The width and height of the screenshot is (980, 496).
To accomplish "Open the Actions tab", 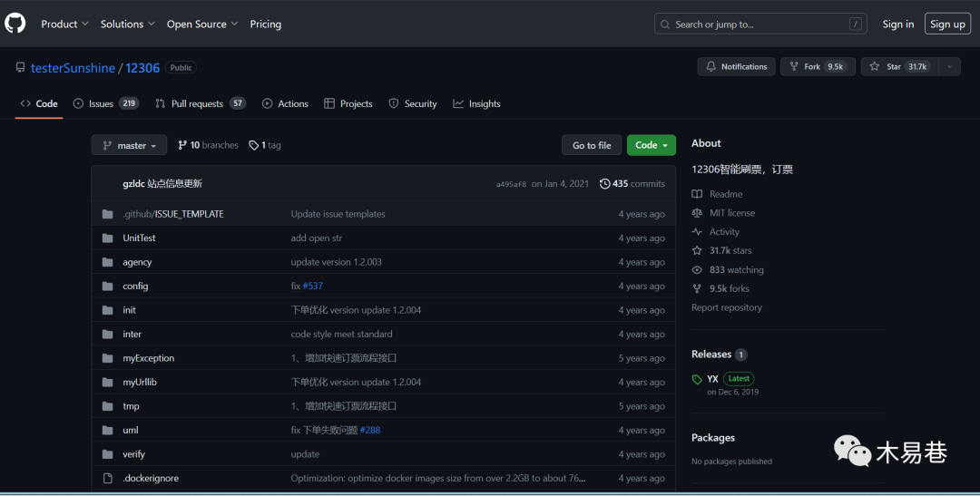I will (x=285, y=103).
